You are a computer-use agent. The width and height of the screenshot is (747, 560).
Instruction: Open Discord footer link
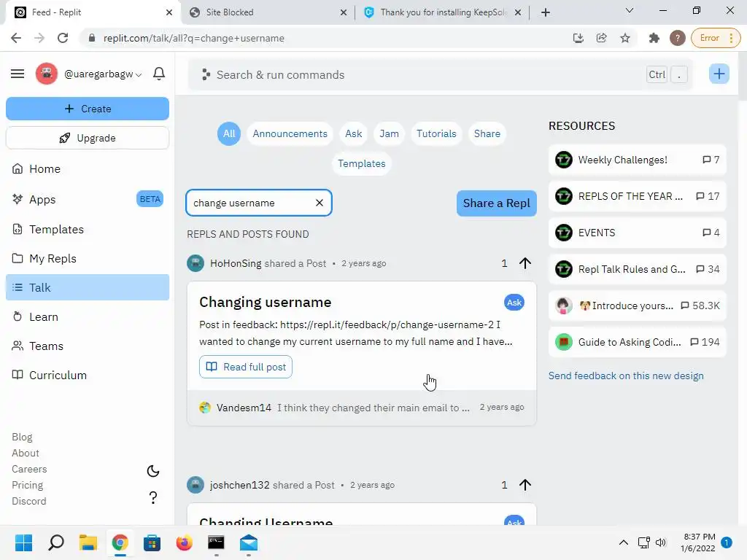pos(28,501)
